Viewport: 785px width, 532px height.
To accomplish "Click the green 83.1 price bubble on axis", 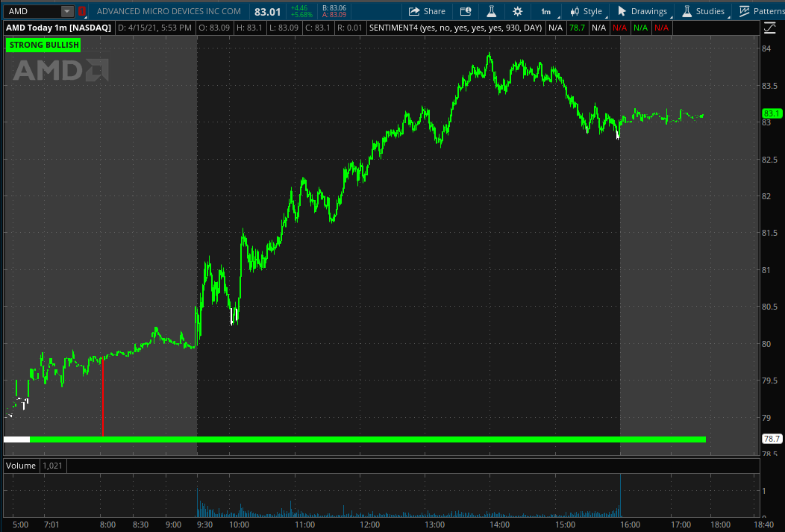I will pyautogui.click(x=772, y=113).
